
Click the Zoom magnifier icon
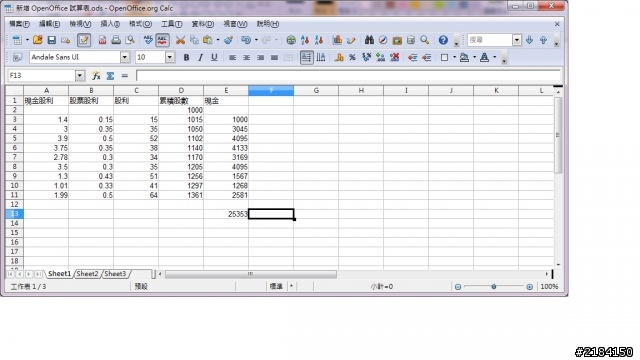coord(424,40)
